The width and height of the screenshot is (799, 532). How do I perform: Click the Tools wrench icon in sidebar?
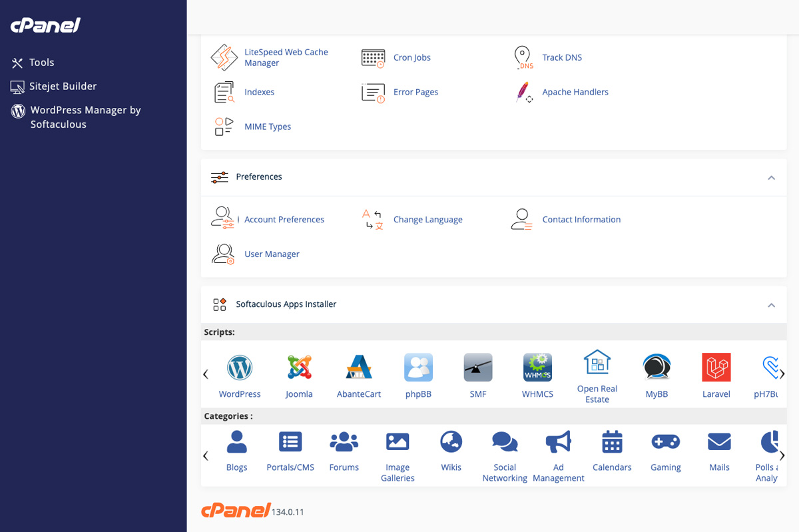[x=17, y=63]
